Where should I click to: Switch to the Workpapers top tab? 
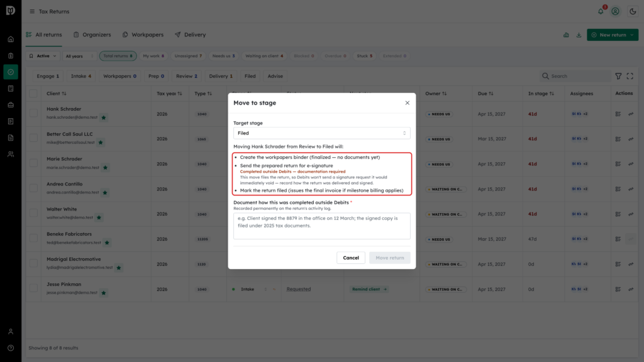[x=143, y=35]
